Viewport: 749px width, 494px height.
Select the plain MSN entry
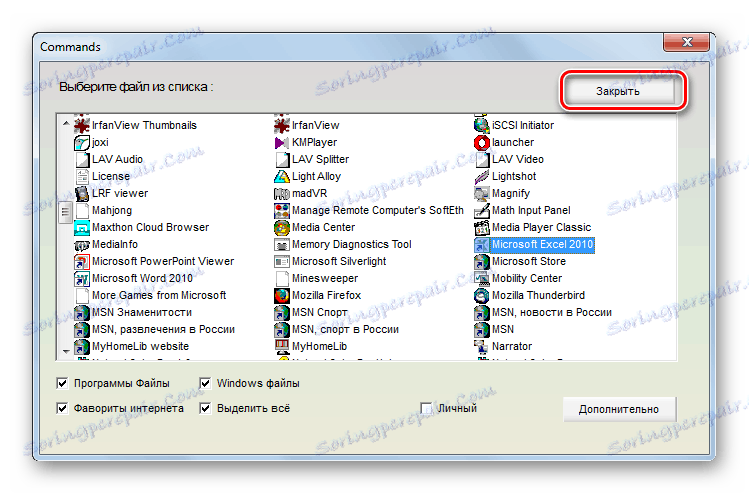tap(503, 330)
